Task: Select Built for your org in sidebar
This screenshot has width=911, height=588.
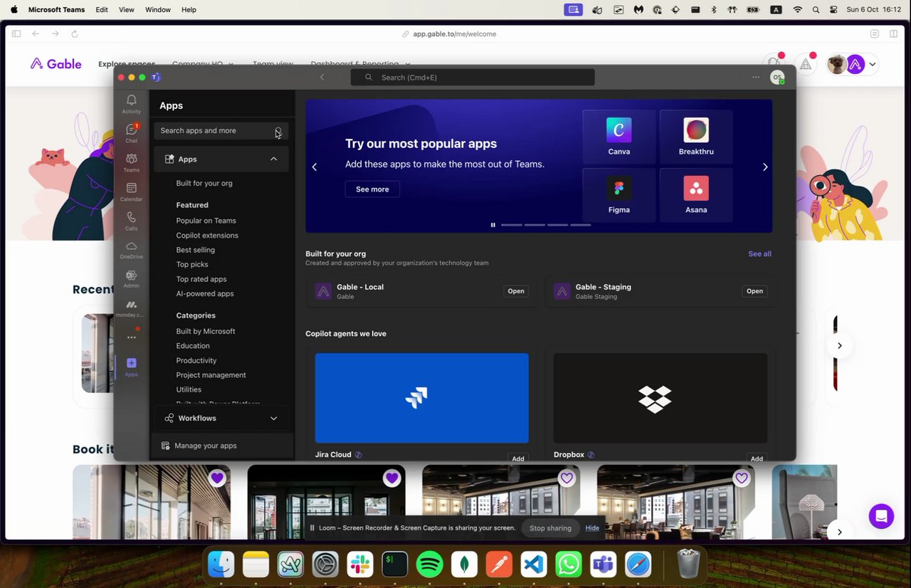Action: coord(204,183)
